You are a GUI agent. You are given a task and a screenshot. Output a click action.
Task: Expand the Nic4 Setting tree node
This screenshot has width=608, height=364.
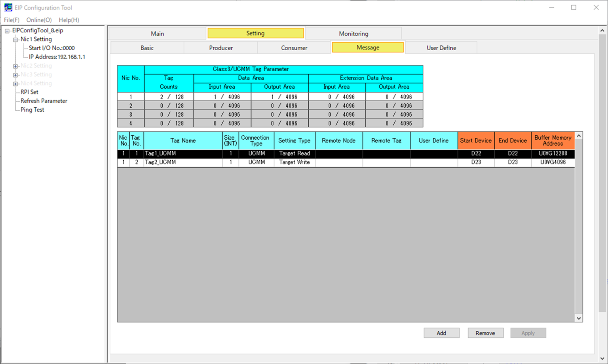coord(15,83)
